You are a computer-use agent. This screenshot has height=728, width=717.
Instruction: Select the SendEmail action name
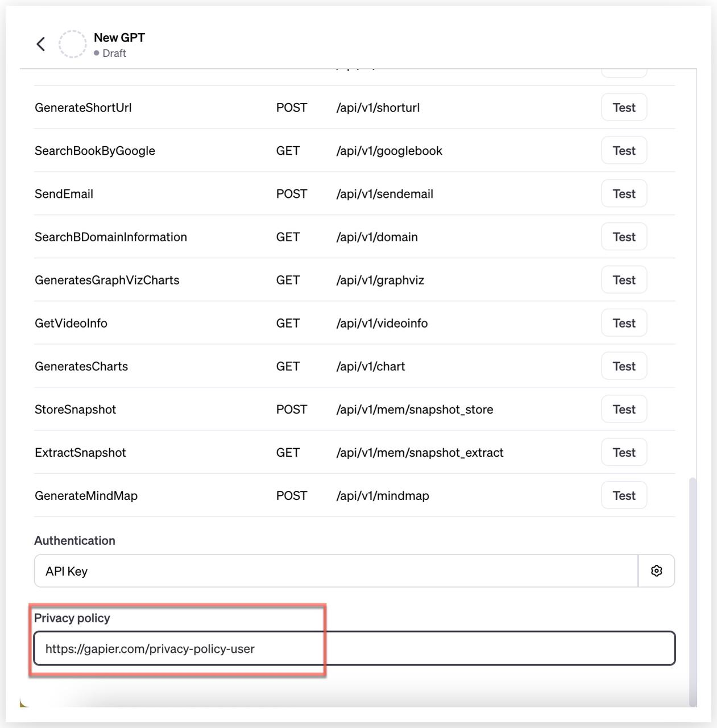(64, 194)
